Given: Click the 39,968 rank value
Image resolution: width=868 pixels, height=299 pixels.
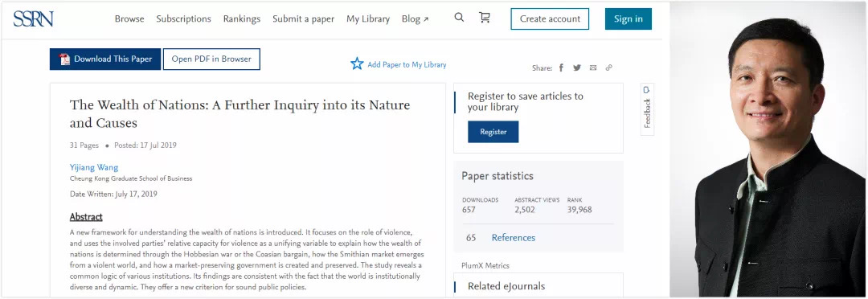Looking at the screenshot, I should click(579, 210).
